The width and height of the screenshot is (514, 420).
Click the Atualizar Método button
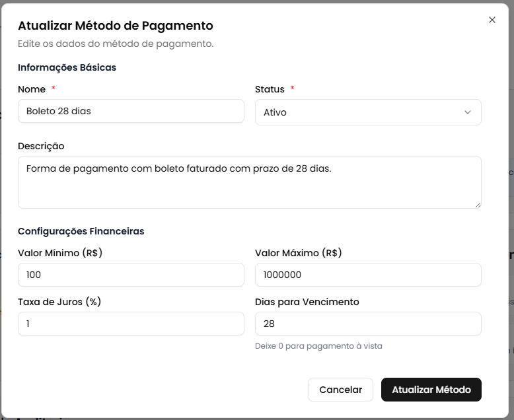pyautogui.click(x=431, y=390)
